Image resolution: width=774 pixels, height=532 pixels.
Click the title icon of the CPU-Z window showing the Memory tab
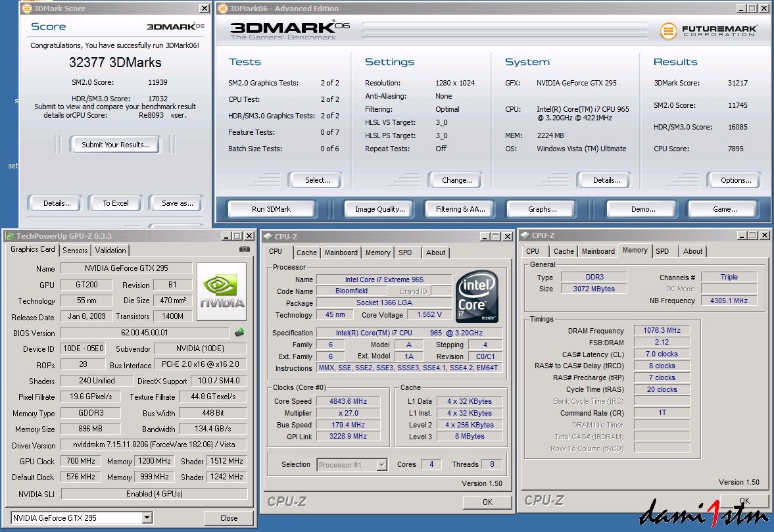(x=525, y=235)
